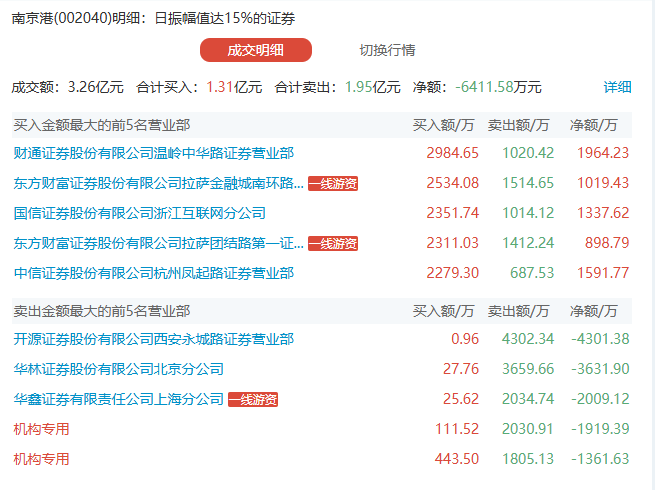Click 机构专用 row with 443.50 buy
Viewport: 655px width, 490px height.
tap(41, 459)
